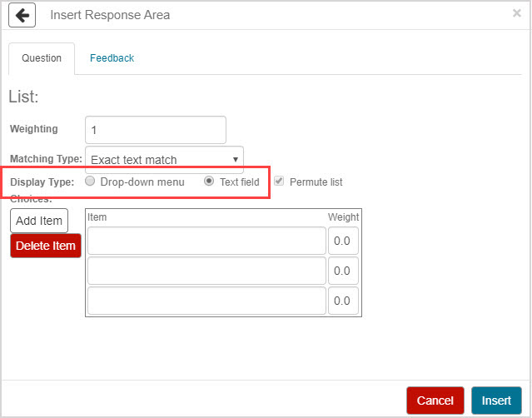532x418 pixels.
Task: Click the first row Weight field
Action: point(343,241)
